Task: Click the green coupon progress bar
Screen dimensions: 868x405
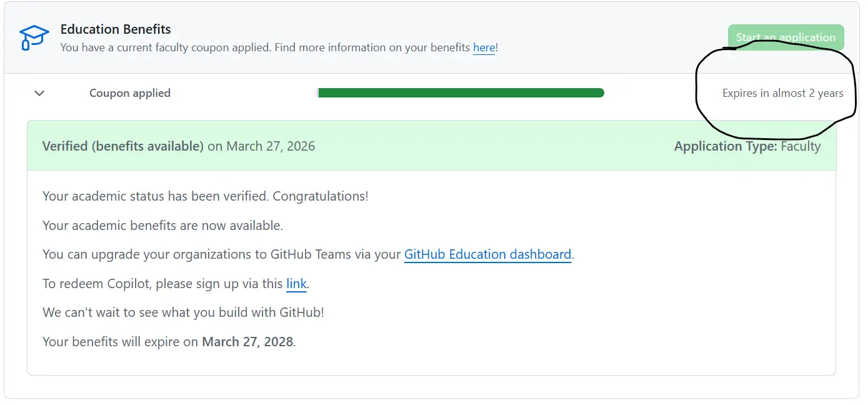Action: click(459, 93)
